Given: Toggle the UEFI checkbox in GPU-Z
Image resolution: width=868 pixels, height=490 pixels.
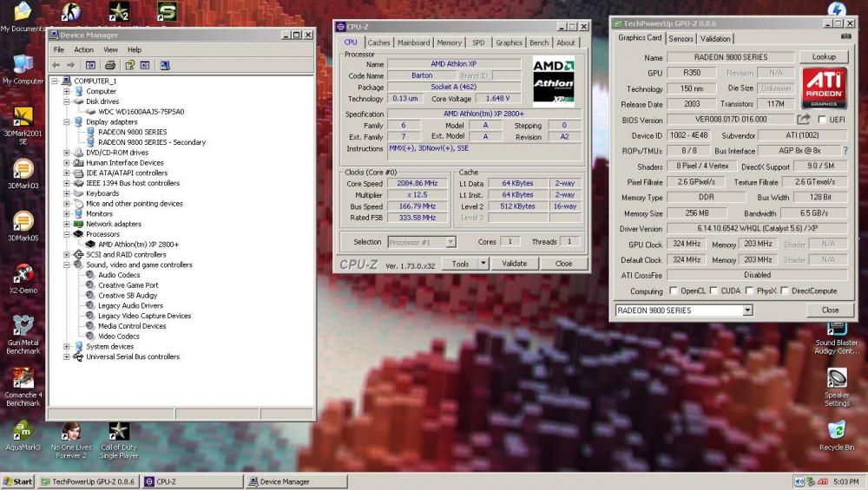Looking at the screenshot, I should tap(821, 120).
